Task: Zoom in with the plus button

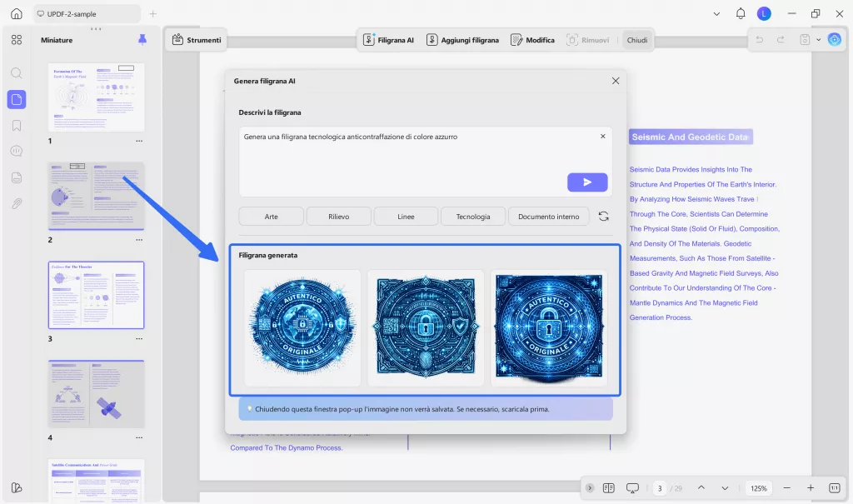Action: click(811, 488)
